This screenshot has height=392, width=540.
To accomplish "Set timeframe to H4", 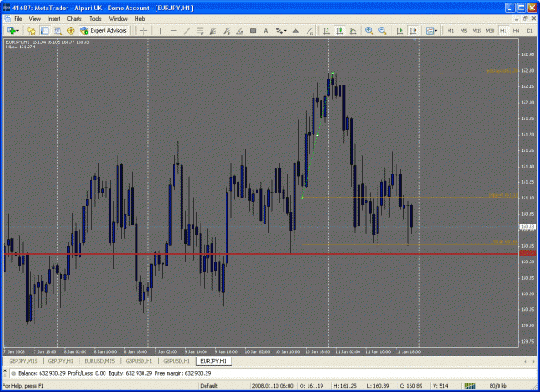I will click(x=516, y=30).
